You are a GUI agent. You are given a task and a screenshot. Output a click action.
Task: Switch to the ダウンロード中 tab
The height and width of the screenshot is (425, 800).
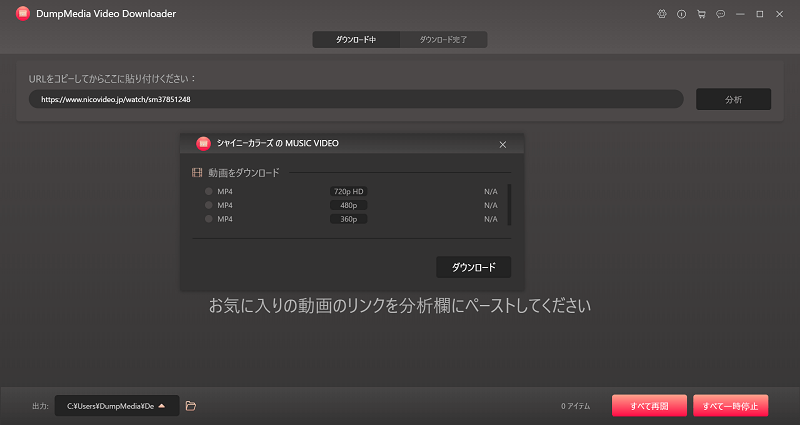pos(356,39)
